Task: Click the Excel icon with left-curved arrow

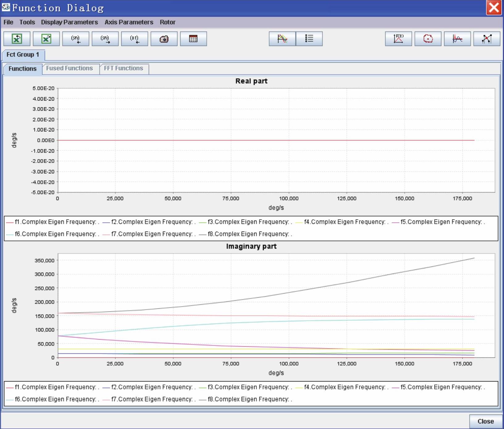Action: tap(17, 39)
